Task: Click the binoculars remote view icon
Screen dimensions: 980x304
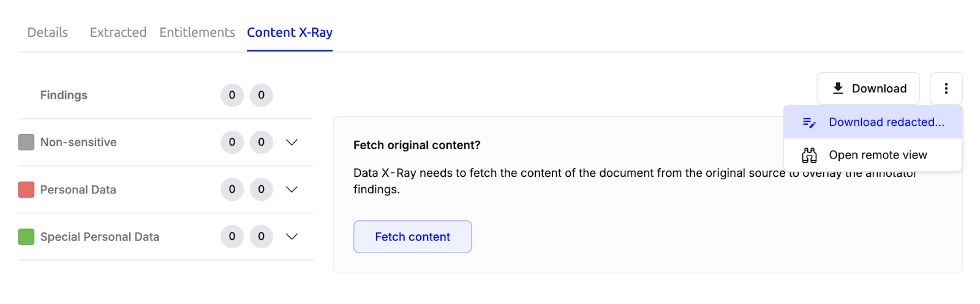Action: pyautogui.click(x=809, y=155)
